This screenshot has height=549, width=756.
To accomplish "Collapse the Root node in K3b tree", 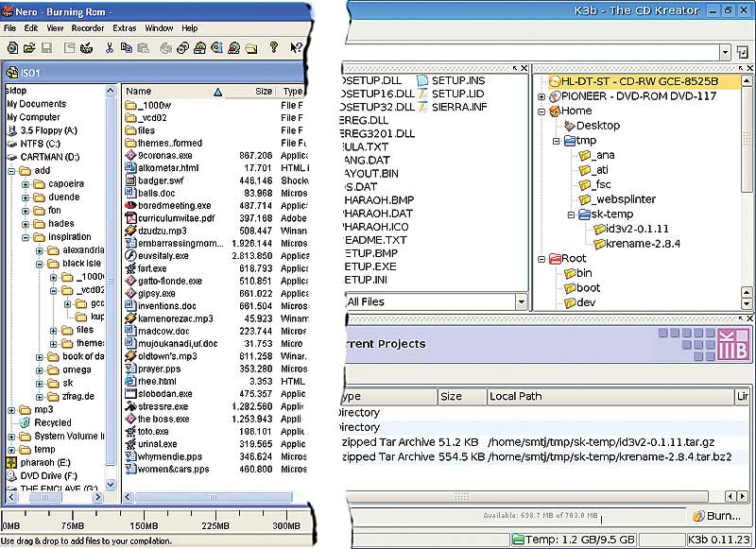I will pos(541,259).
